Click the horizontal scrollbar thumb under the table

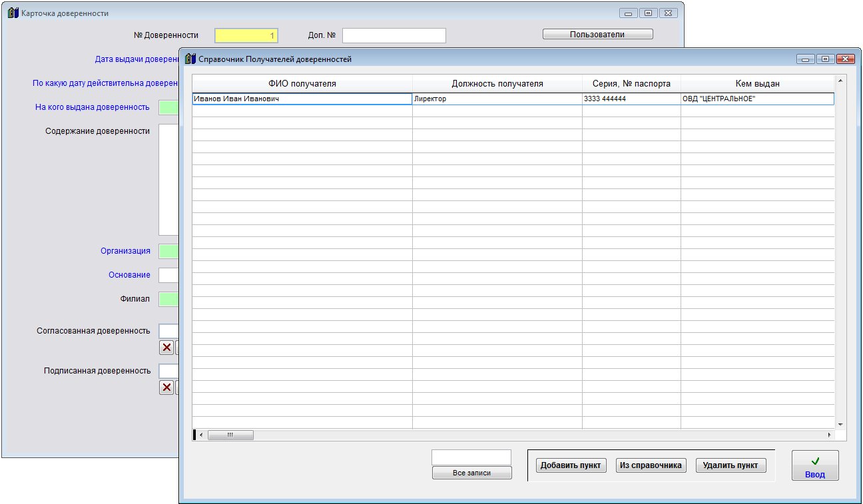coord(230,435)
